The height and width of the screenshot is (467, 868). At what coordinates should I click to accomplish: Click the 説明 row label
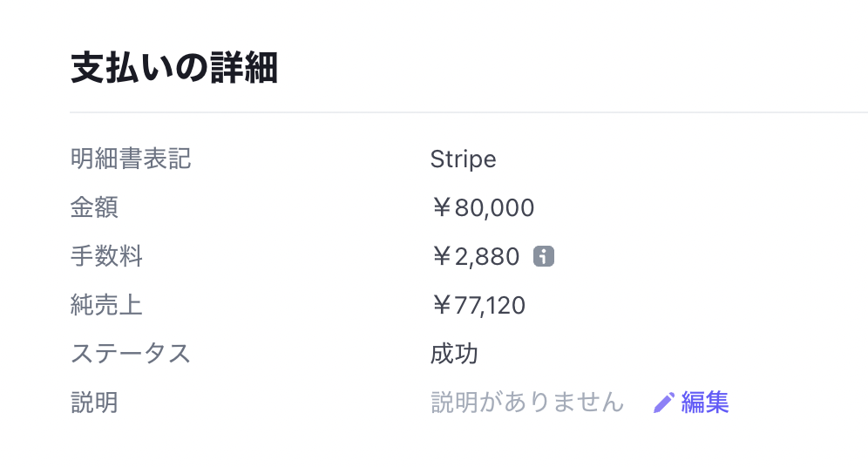tap(94, 403)
